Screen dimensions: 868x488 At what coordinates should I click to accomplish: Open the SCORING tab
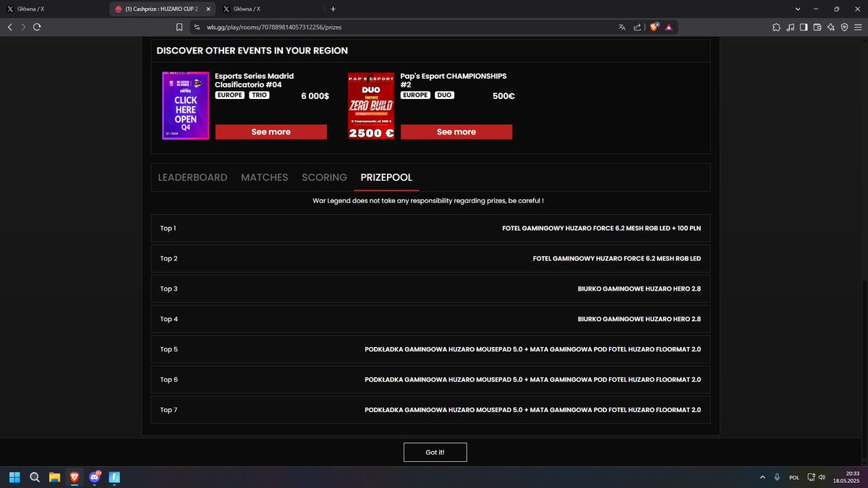point(324,177)
